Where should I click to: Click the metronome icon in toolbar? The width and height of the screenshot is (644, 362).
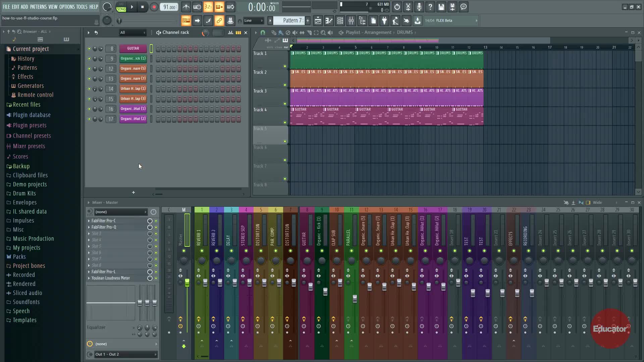click(x=186, y=7)
